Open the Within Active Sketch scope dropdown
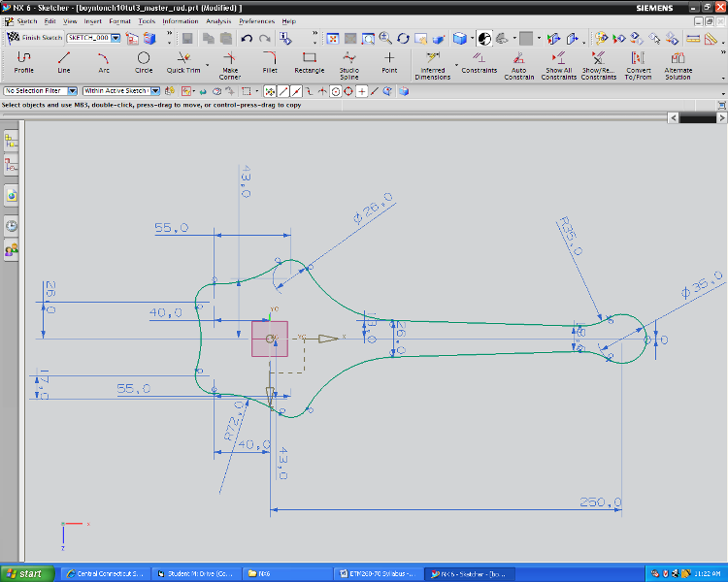Screen dimensions: 728x582 click(155, 91)
